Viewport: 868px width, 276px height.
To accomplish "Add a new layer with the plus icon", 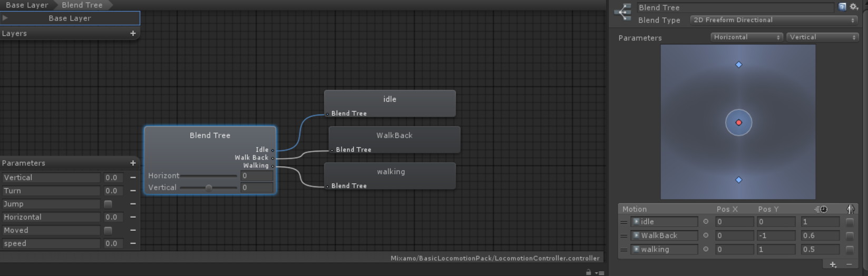I will pyautogui.click(x=133, y=33).
